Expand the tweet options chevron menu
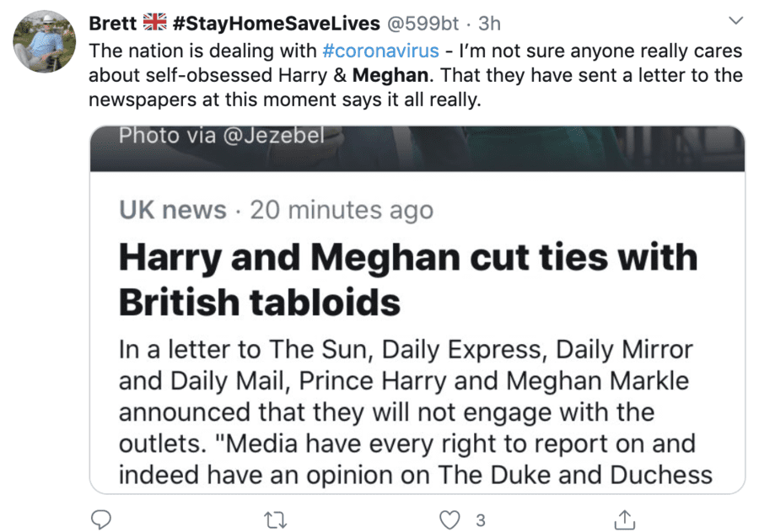 [x=735, y=19]
